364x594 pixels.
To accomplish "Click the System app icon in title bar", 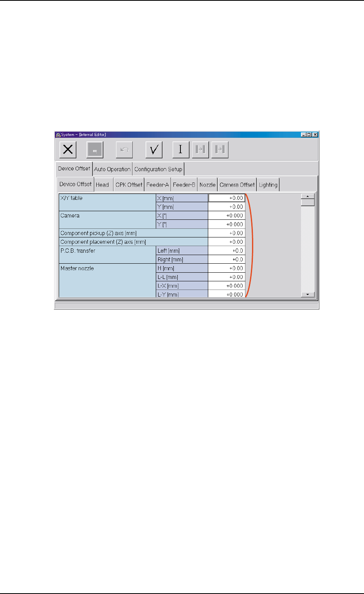I will tap(58, 134).
